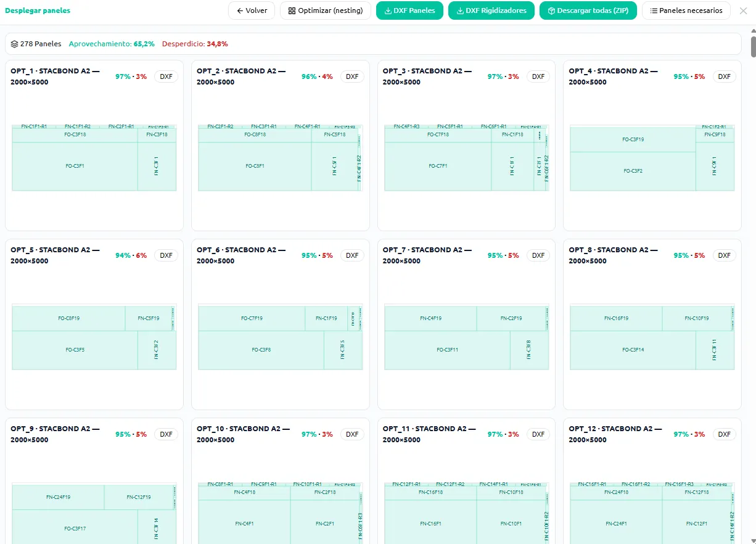Export DXF for OPT_4 card

point(725,76)
